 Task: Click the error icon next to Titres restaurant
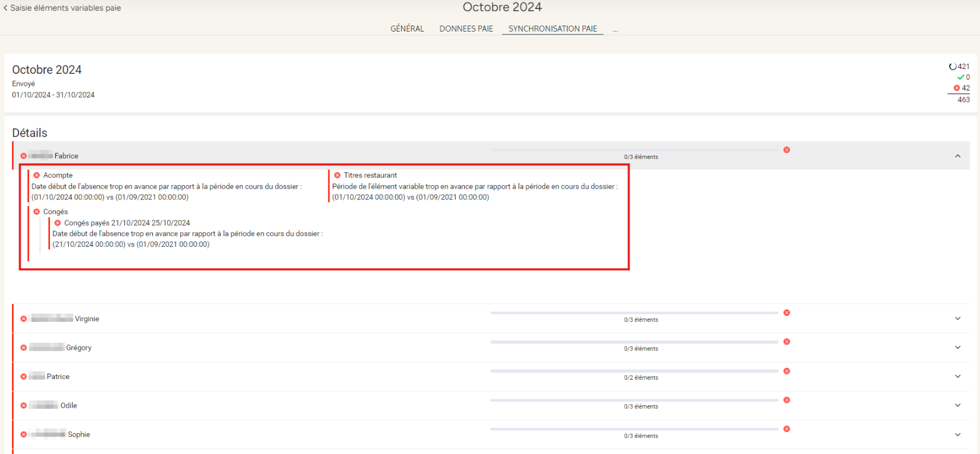(x=337, y=176)
